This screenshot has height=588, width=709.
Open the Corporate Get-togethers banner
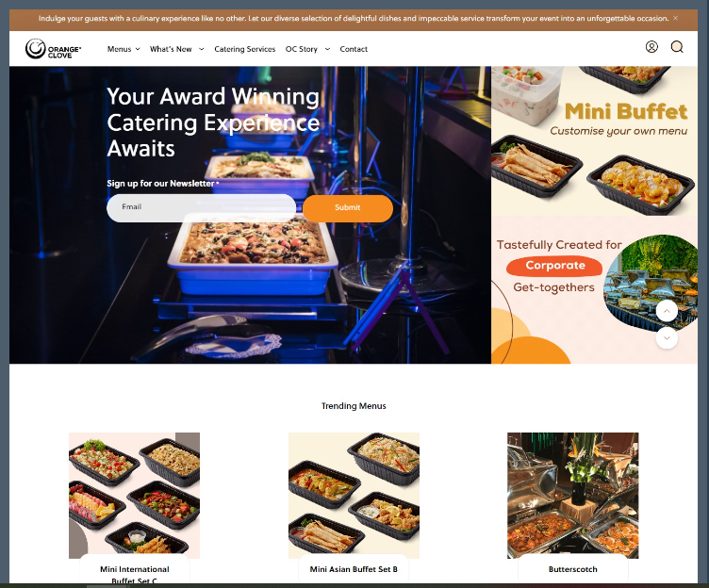tap(594, 289)
